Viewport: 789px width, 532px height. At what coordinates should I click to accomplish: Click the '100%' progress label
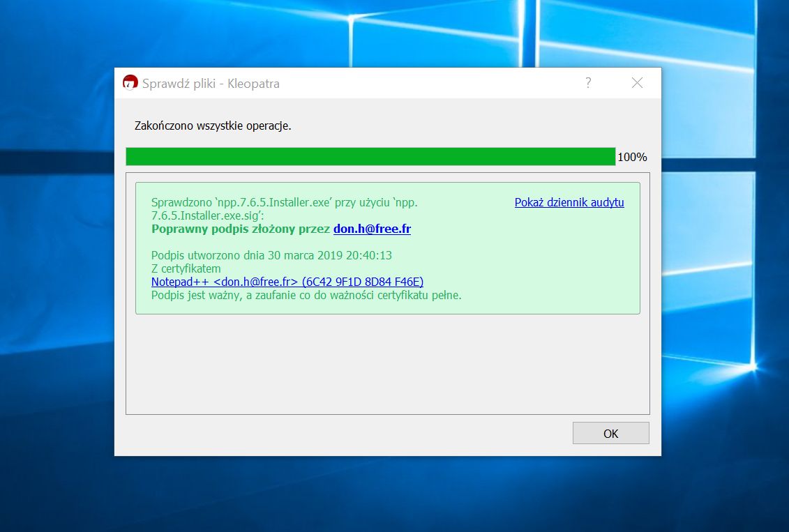pos(632,157)
